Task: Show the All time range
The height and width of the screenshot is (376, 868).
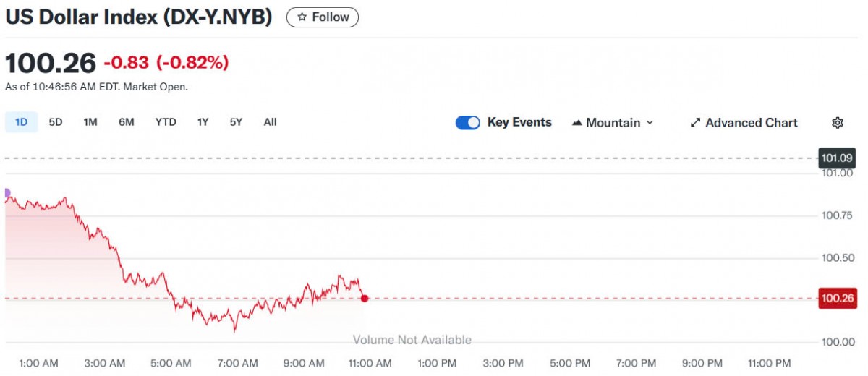Action: (x=270, y=122)
